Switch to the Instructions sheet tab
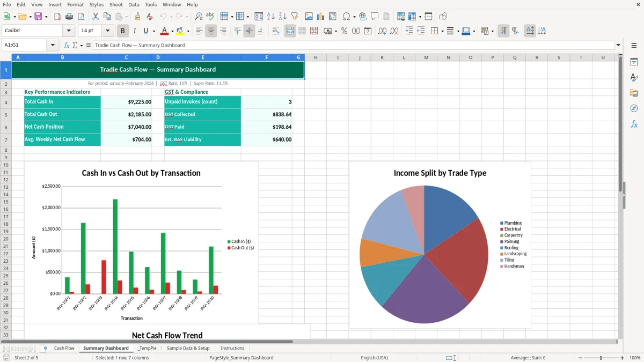 pyautogui.click(x=232, y=348)
